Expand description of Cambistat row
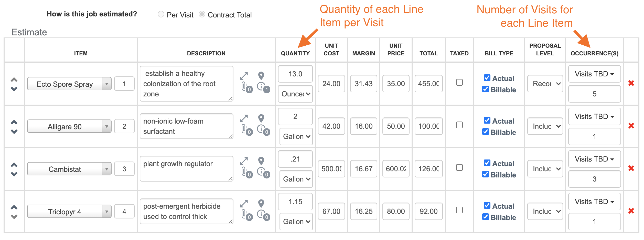 [244, 161]
